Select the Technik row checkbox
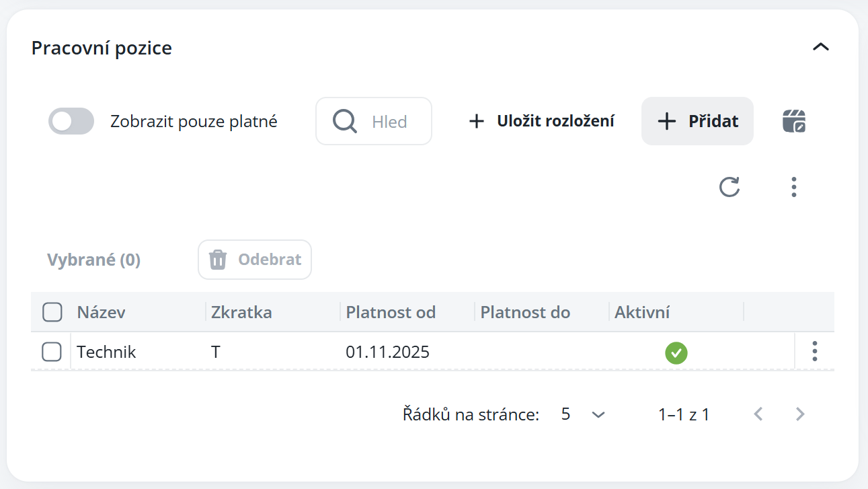The image size is (868, 489). tap(52, 352)
